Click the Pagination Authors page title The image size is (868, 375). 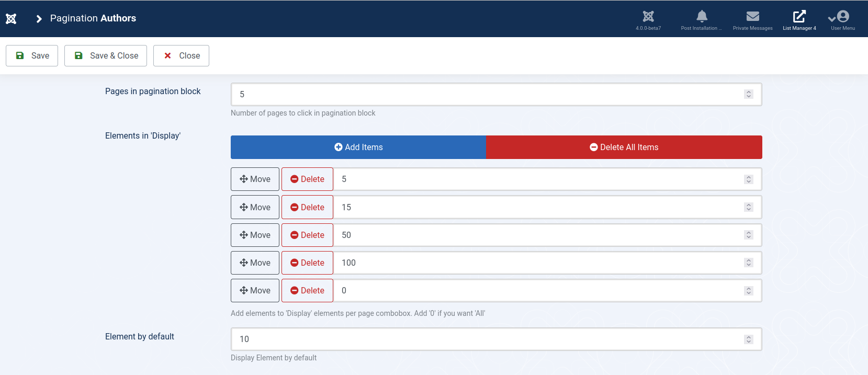point(93,18)
